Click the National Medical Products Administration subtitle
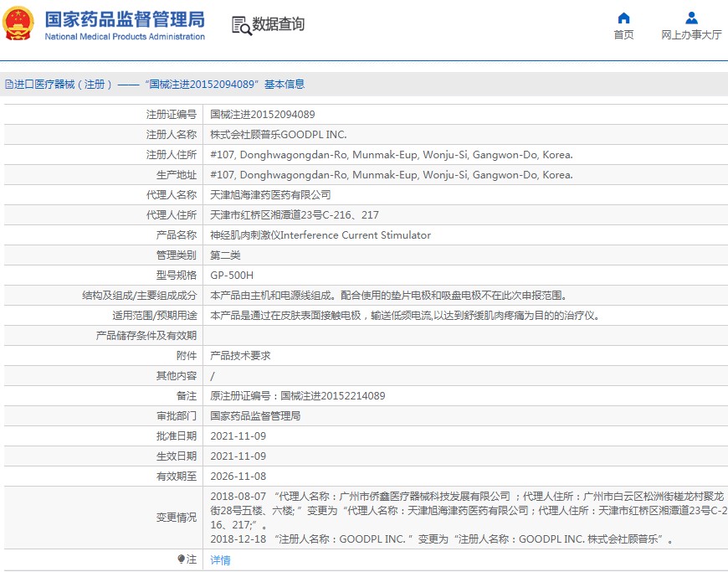728x572 pixels. click(124, 37)
